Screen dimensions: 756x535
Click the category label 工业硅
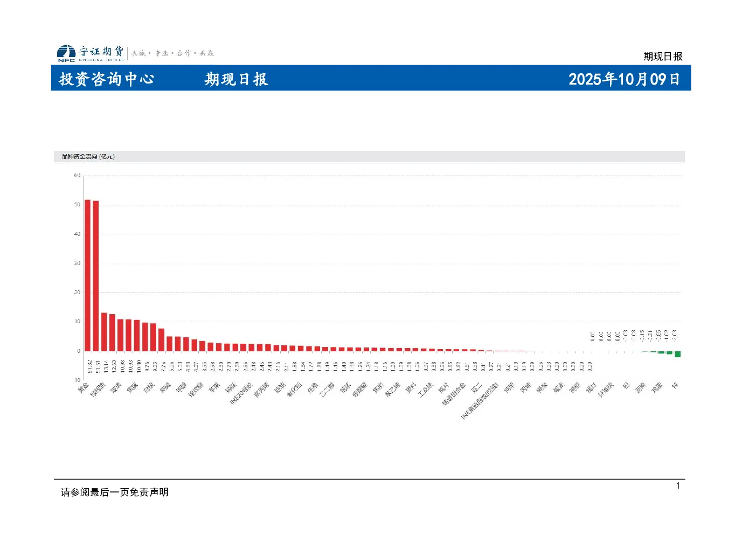tap(426, 390)
